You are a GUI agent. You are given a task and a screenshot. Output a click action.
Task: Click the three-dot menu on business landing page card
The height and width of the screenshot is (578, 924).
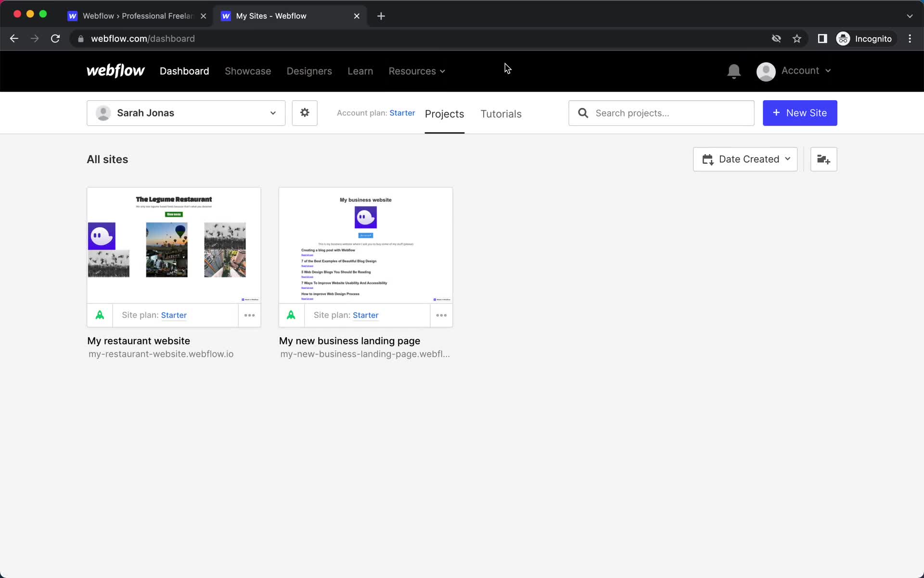tap(441, 315)
